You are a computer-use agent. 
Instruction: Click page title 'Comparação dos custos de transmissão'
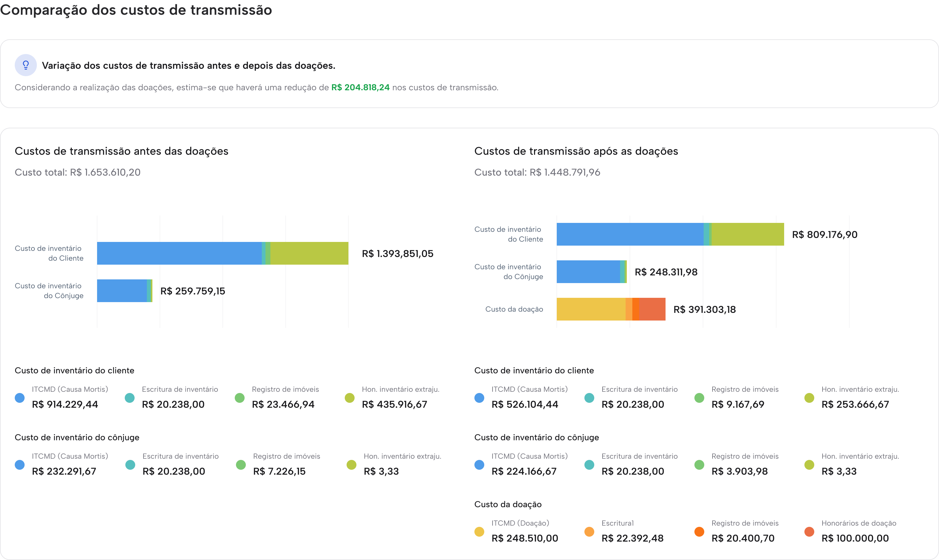(x=136, y=10)
